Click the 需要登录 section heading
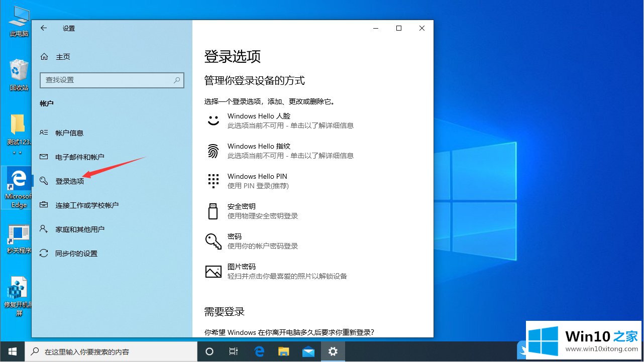644x362 pixels. point(225,311)
